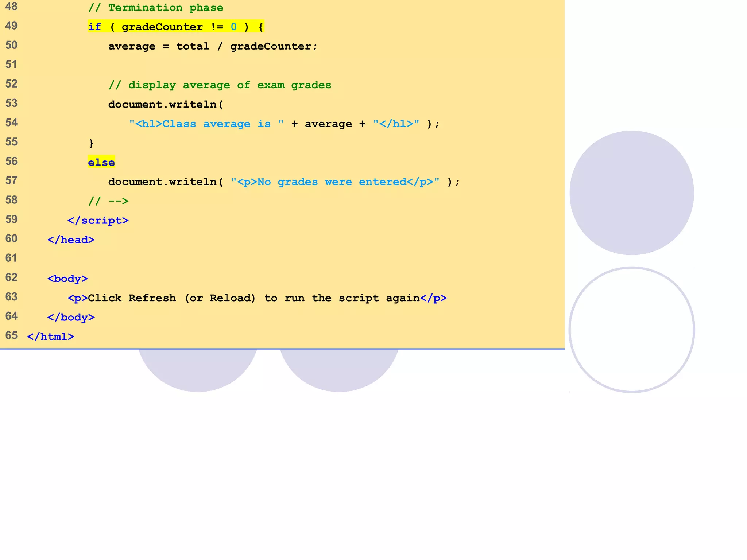Click the 'display average of exam grades' comment
The image size is (747, 560).
pos(220,85)
